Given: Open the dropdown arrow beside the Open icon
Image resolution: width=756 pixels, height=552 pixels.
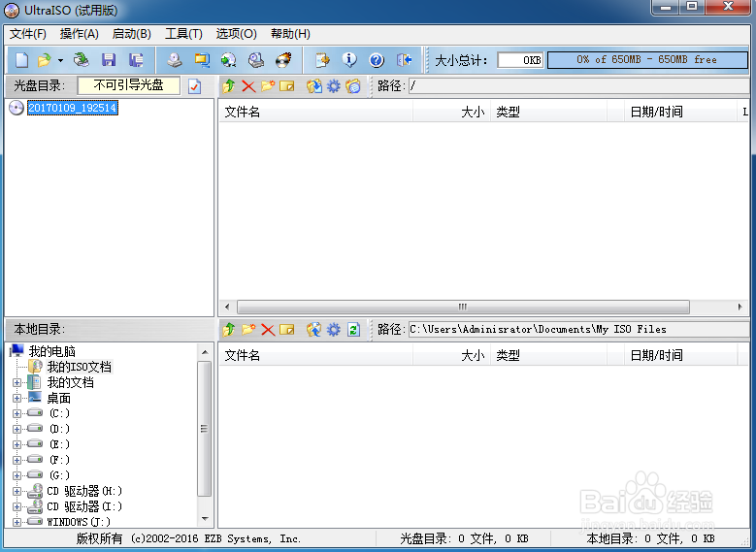Looking at the screenshot, I should [60, 61].
